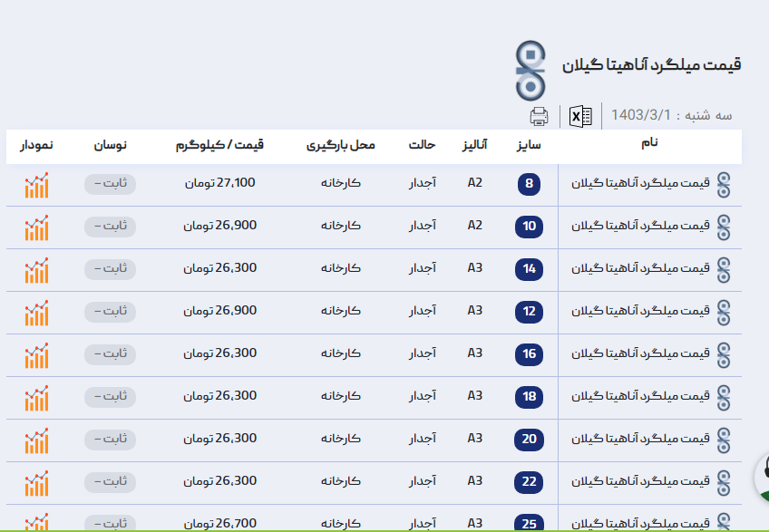Export the price table via Excel icon
The image size is (769, 532).
click(x=580, y=116)
